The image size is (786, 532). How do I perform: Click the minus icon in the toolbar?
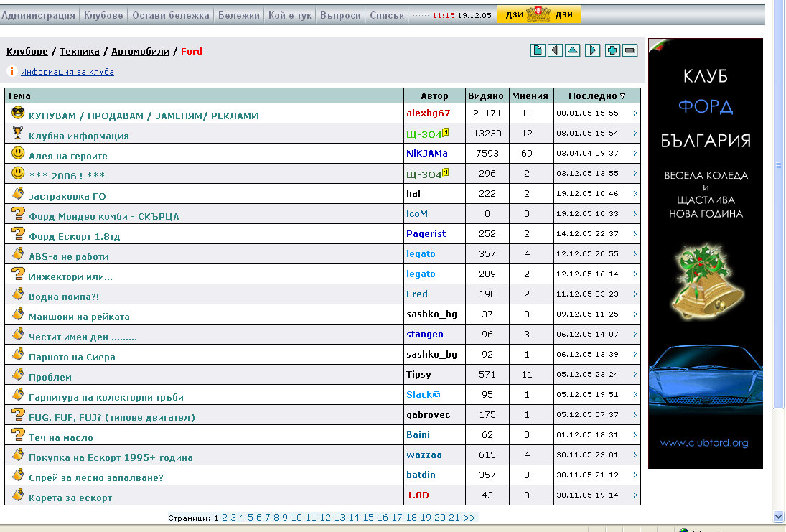(630, 50)
